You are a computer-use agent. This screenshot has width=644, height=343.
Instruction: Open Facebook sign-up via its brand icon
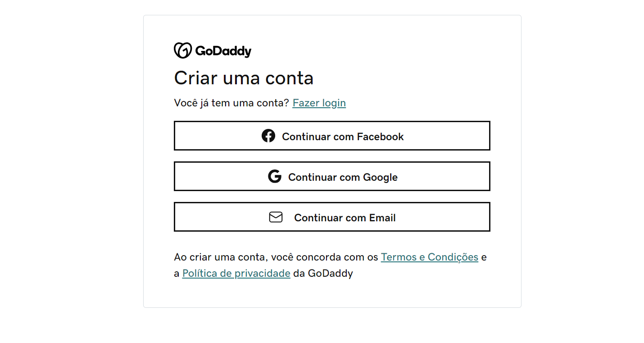(268, 136)
